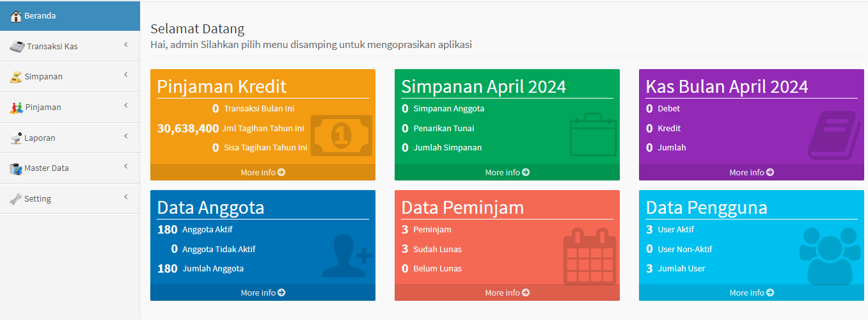The image size is (868, 320).
Task: Click the calendar icon in Data Peminjam
Action: [590, 256]
